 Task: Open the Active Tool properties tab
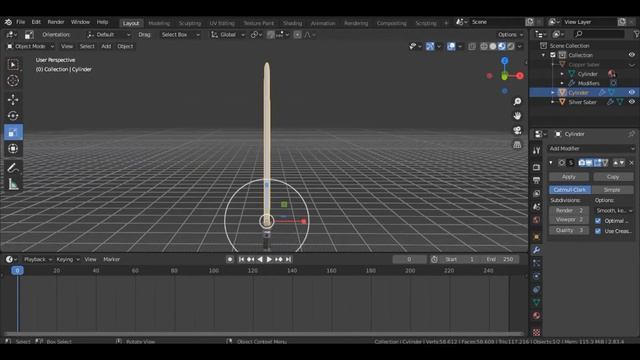(x=536, y=151)
